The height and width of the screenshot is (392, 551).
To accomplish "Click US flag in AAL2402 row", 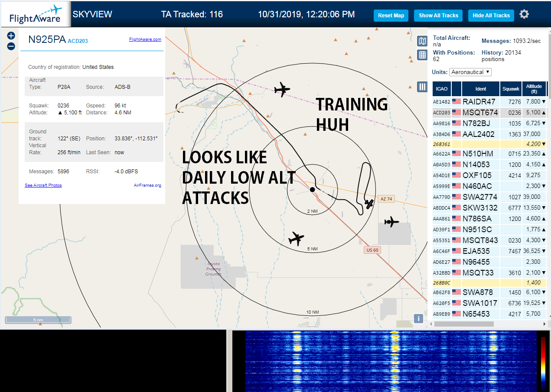I will [456, 134].
